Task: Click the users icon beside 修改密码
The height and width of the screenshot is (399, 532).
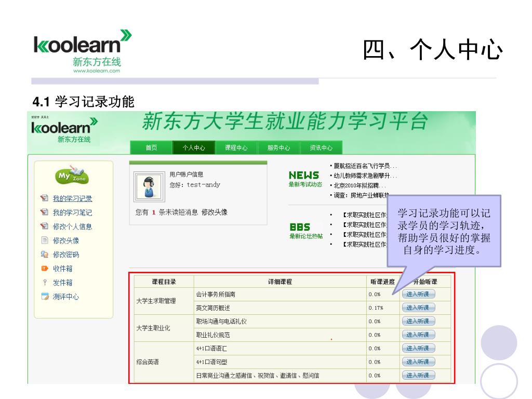Action: 45,254
